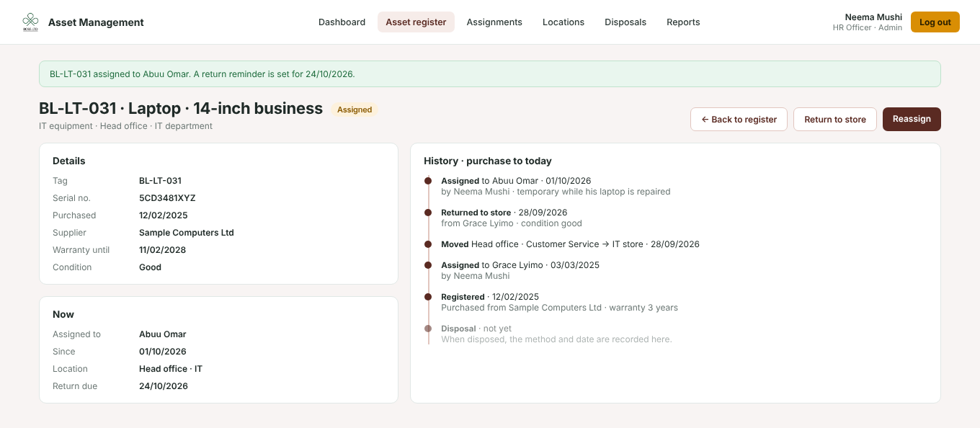Click the Condition value Good

tap(150, 267)
